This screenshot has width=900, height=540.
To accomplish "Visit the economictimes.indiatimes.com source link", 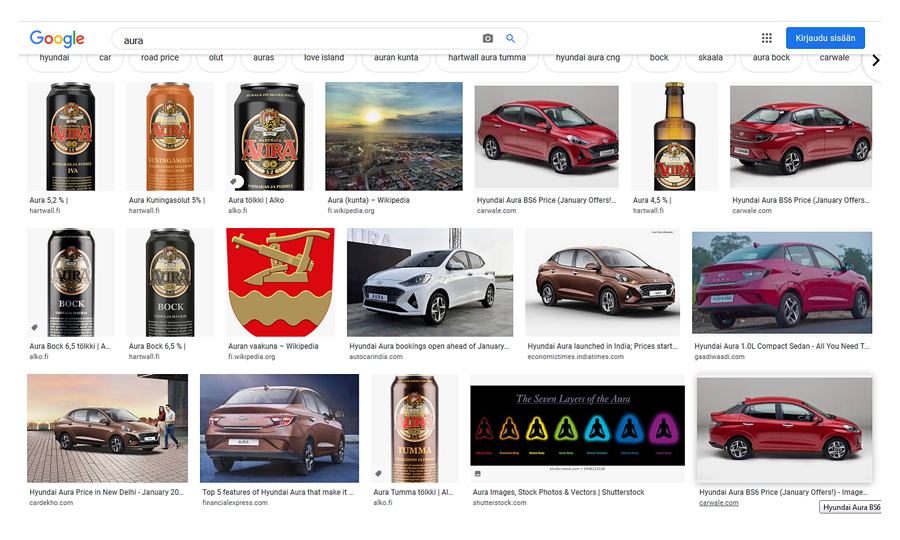I will click(x=575, y=356).
